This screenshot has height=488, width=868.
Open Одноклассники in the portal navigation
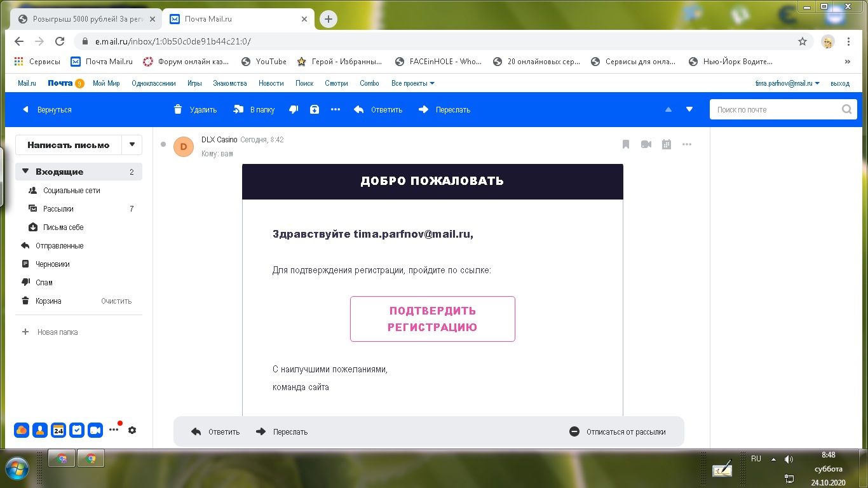pos(154,83)
